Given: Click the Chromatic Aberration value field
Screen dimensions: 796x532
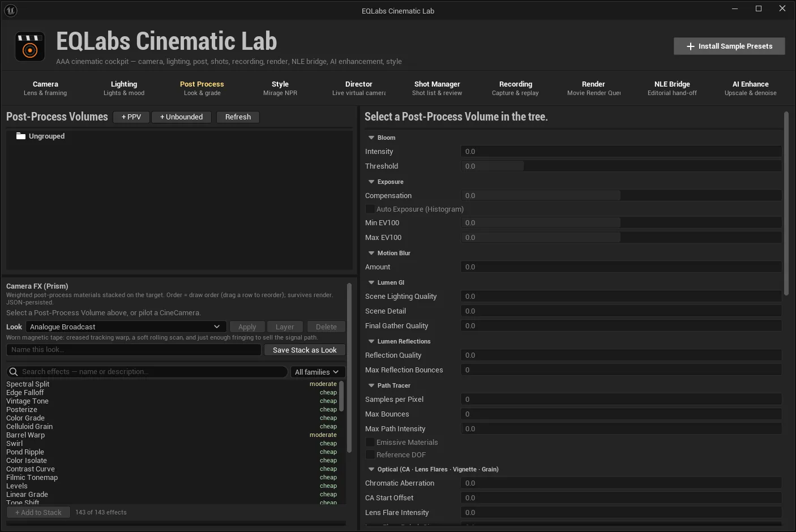Looking at the screenshot, I should click(621, 483).
